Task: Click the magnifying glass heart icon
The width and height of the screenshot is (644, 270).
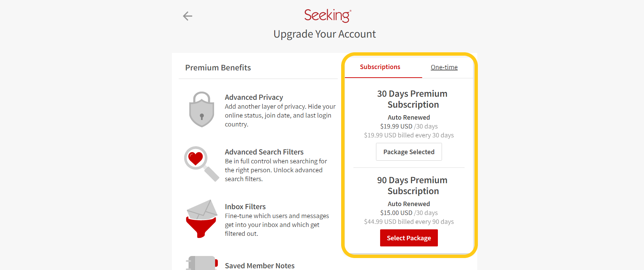Action: click(x=202, y=164)
